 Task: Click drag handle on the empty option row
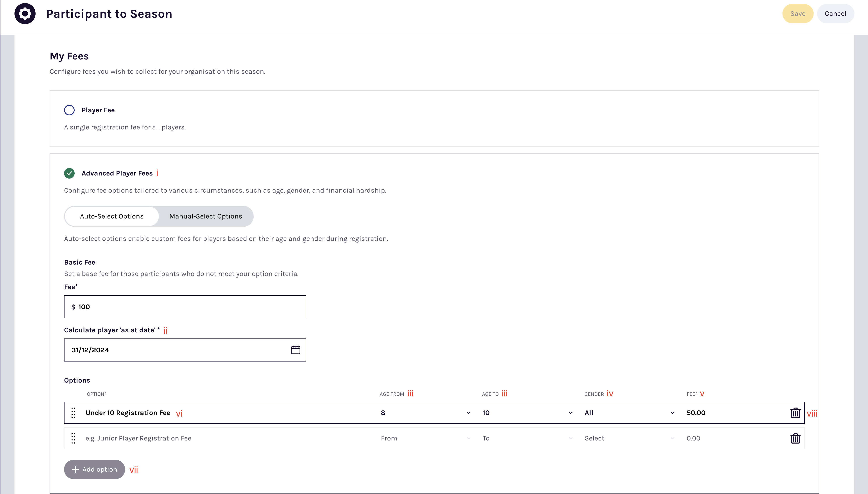(x=73, y=438)
